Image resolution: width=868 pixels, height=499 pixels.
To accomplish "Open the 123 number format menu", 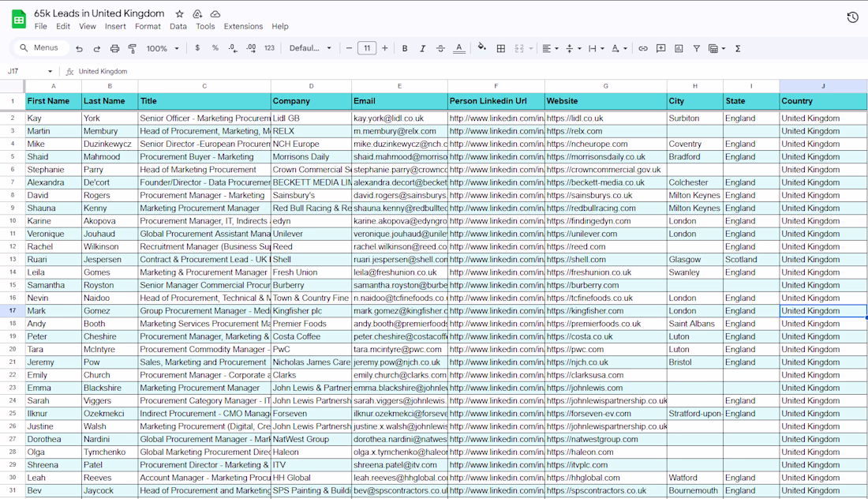I will 269,48.
